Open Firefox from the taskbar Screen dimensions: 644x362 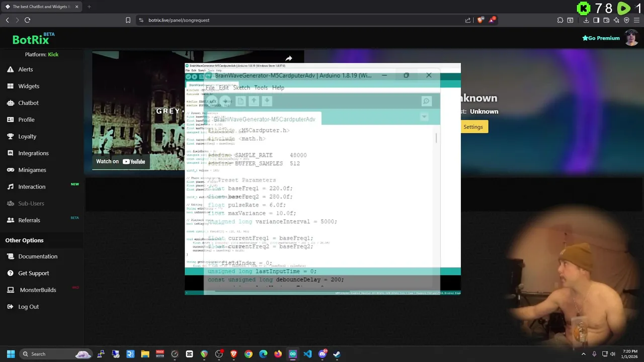click(278, 354)
